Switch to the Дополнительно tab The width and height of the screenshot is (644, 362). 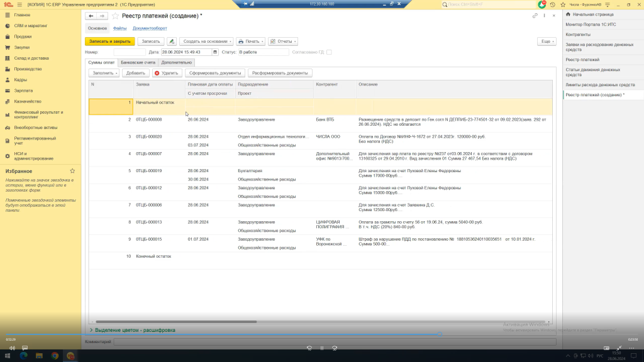point(176,63)
